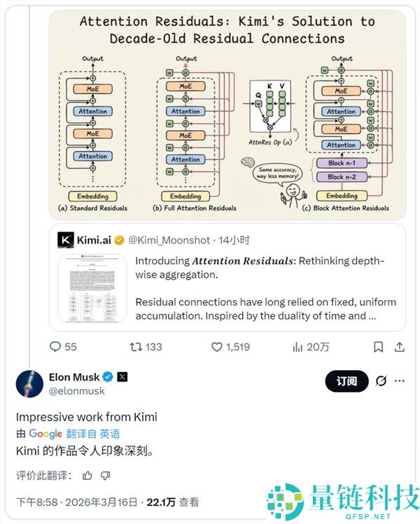Open the @Kimi_Moonshot handle in quoted post
Image resolution: width=420 pixels, height=524 pixels.
pos(169,240)
